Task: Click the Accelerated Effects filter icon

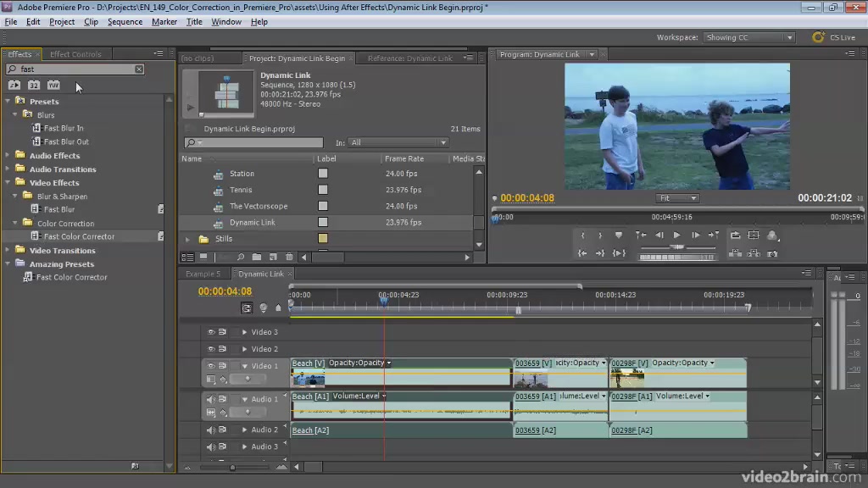Action: (14, 85)
